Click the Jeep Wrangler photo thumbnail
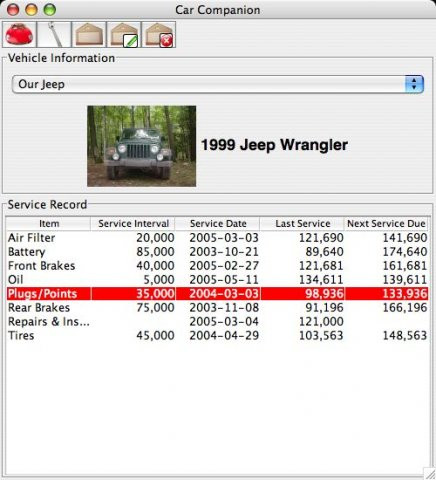436x480 pixels. [x=142, y=146]
